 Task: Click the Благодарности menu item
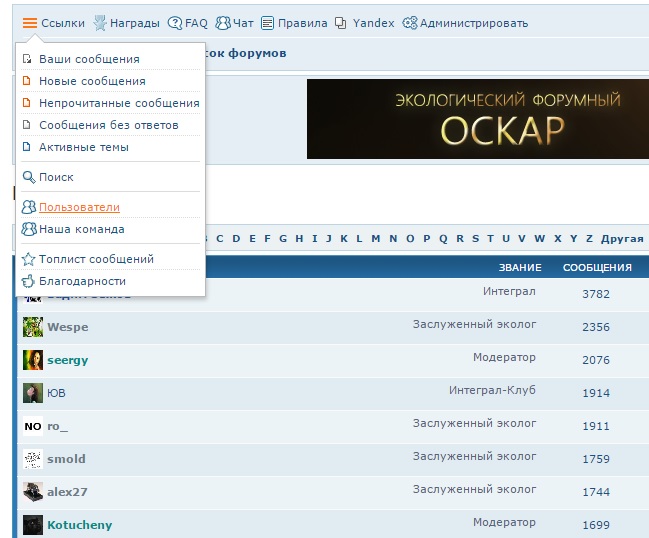[82, 281]
